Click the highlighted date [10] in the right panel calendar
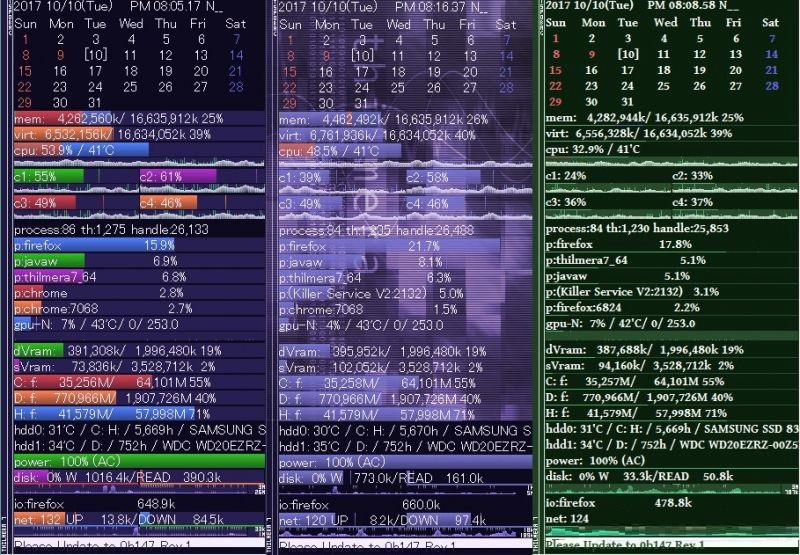 (628, 54)
